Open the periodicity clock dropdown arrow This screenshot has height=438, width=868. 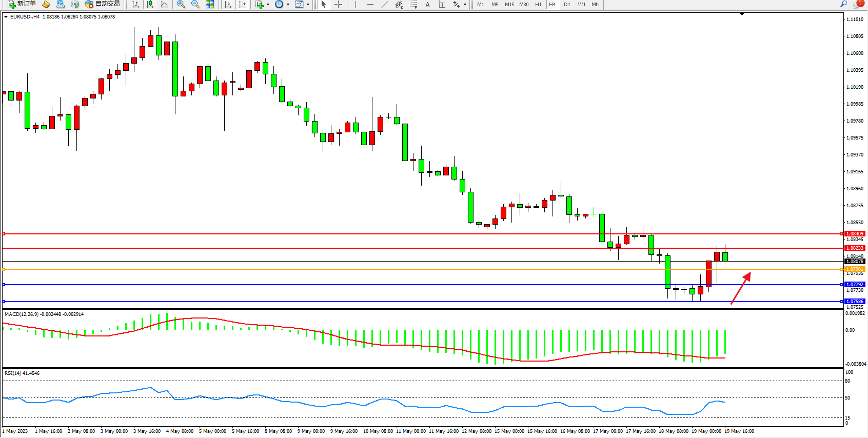click(x=288, y=4)
